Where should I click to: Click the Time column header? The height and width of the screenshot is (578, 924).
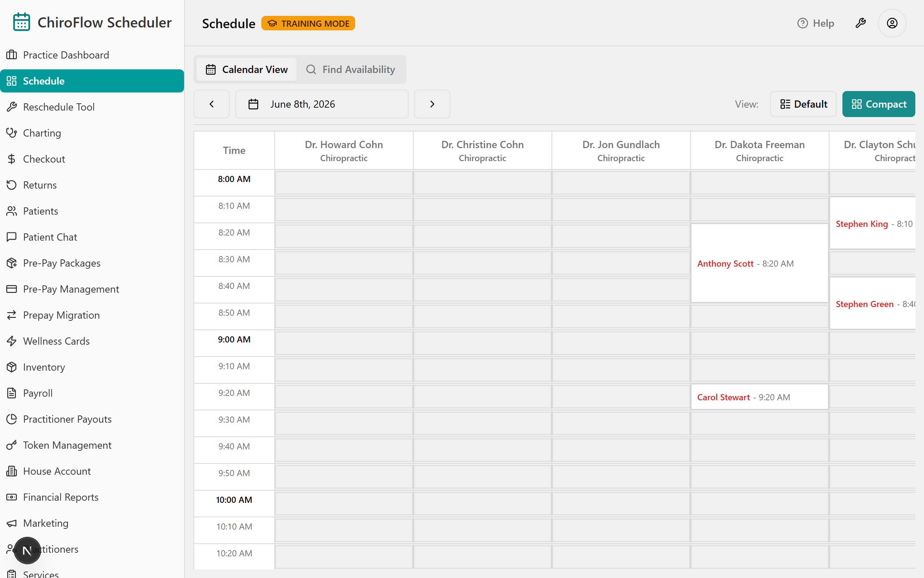coord(234,151)
